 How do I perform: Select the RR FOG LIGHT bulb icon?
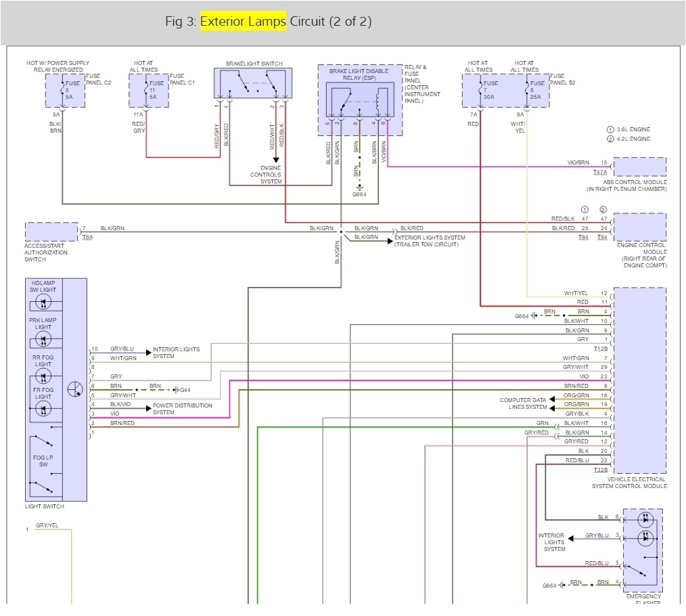coord(43,376)
